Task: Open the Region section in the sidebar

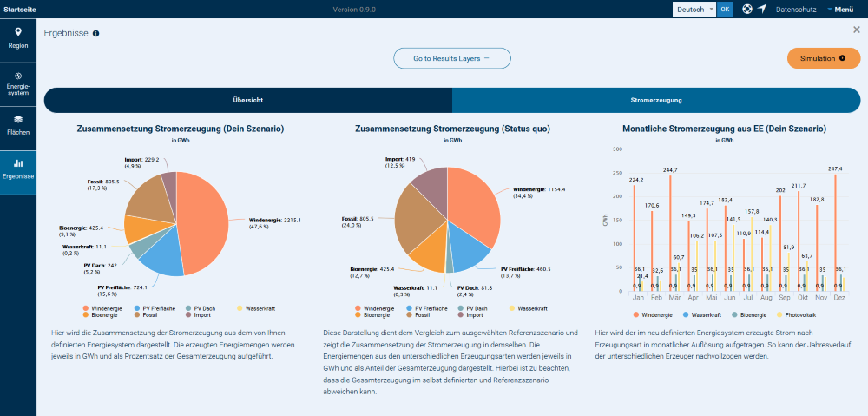Action: tap(18, 39)
